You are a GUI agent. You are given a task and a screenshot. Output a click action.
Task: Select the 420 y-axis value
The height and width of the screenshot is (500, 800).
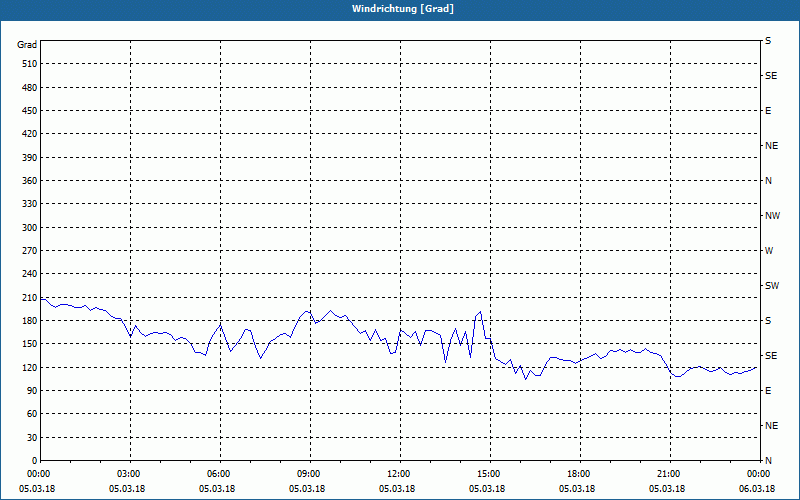tap(30, 134)
